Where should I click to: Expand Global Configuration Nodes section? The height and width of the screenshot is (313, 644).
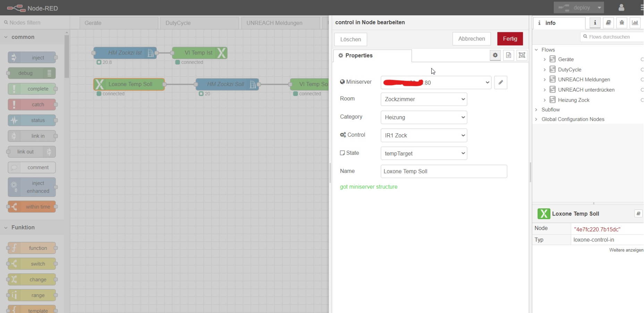click(x=536, y=119)
